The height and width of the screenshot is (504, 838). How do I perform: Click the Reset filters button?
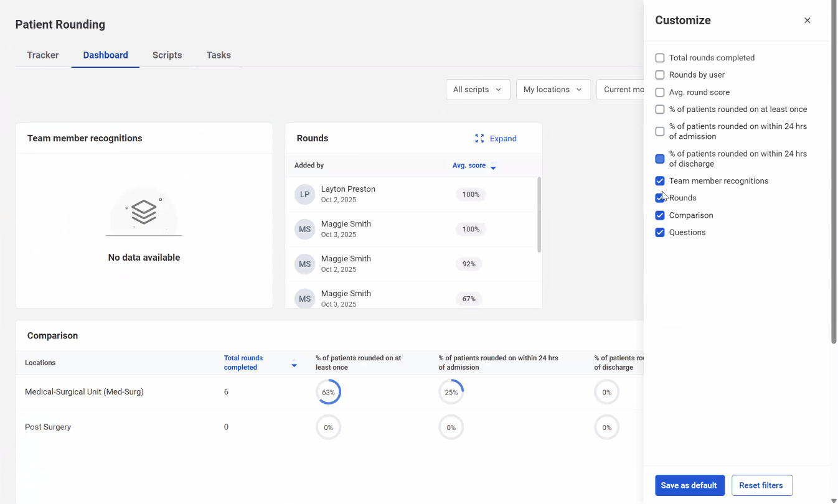tap(761, 485)
